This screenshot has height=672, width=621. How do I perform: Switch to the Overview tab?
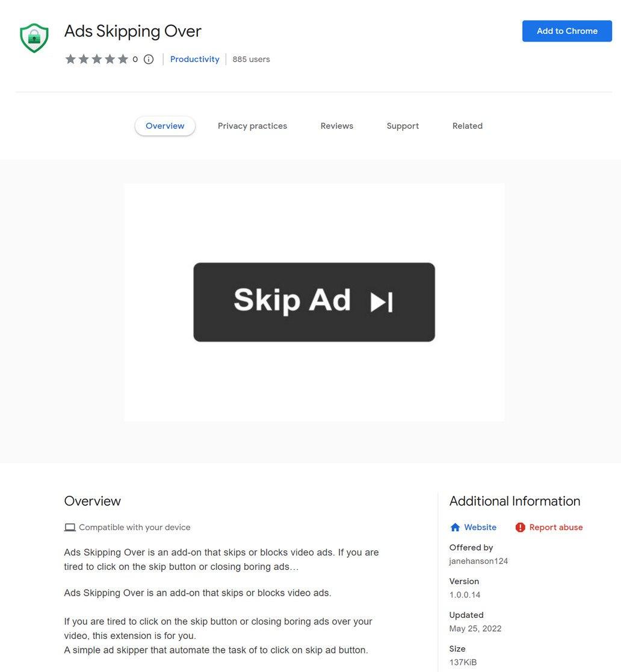[x=165, y=126]
